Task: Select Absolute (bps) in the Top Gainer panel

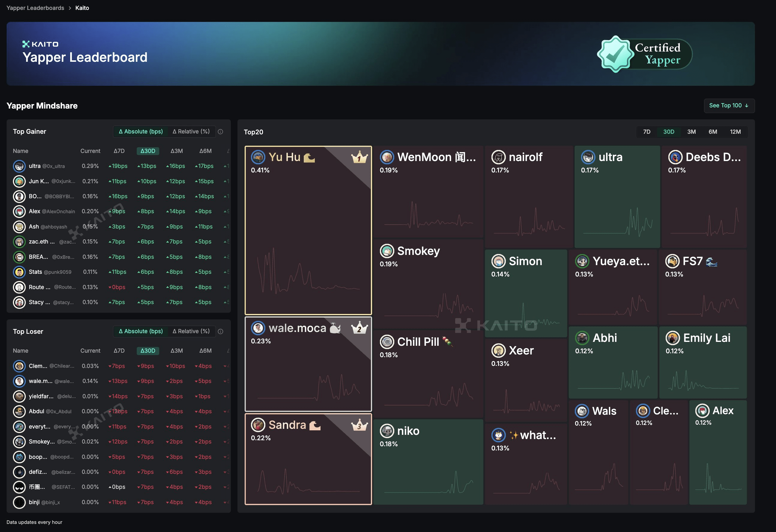Action: (x=141, y=132)
